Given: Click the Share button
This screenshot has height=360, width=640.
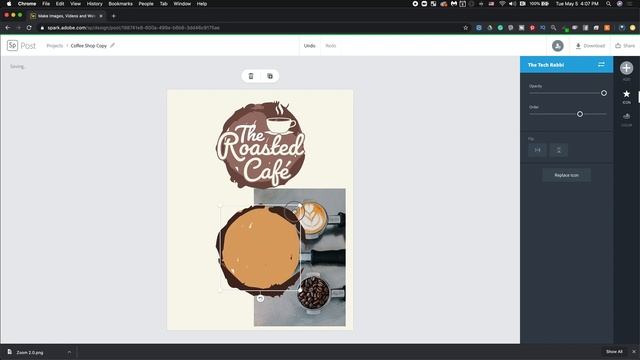Looking at the screenshot, I should click(625, 46).
